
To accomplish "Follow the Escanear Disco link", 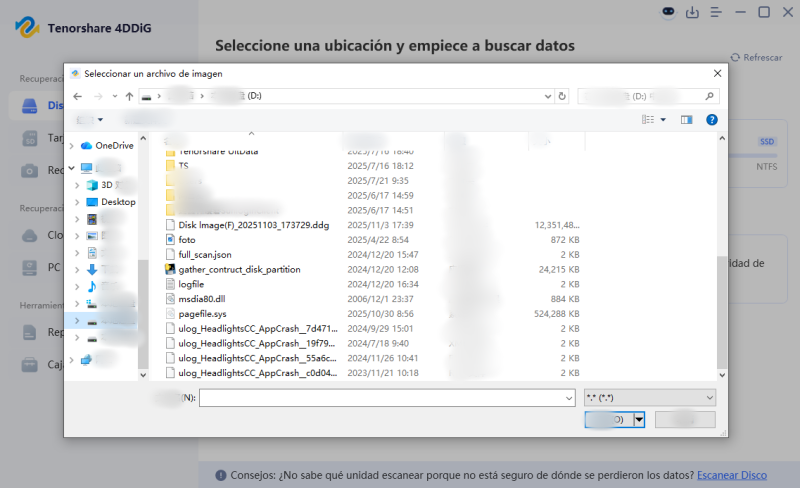I will pos(732,475).
